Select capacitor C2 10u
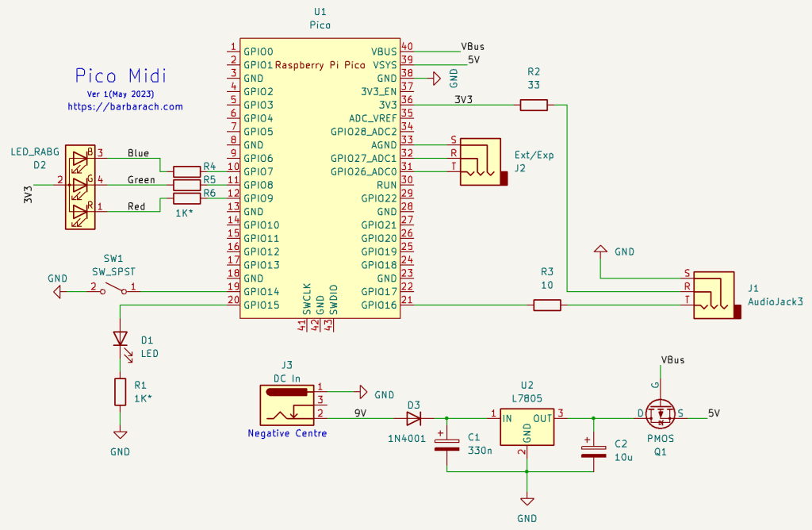 click(593, 451)
